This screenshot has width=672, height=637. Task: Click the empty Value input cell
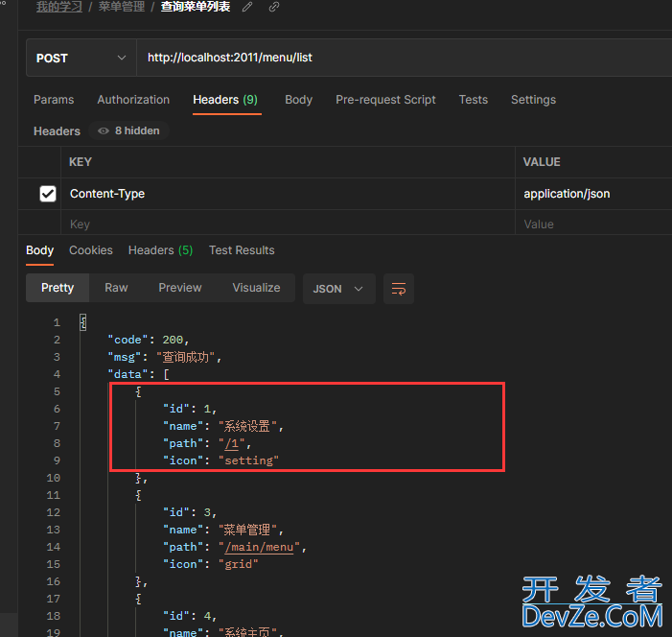[593, 224]
